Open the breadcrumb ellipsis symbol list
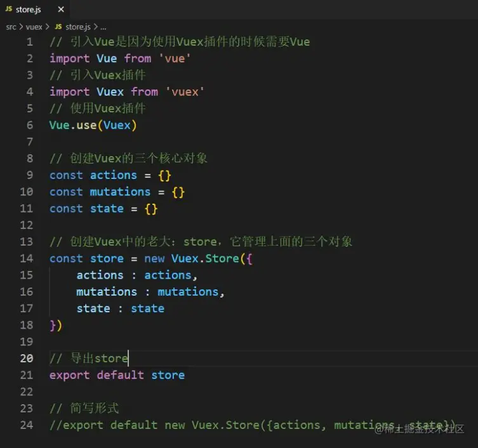478x448 pixels. pyautogui.click(x=103, y=28)
